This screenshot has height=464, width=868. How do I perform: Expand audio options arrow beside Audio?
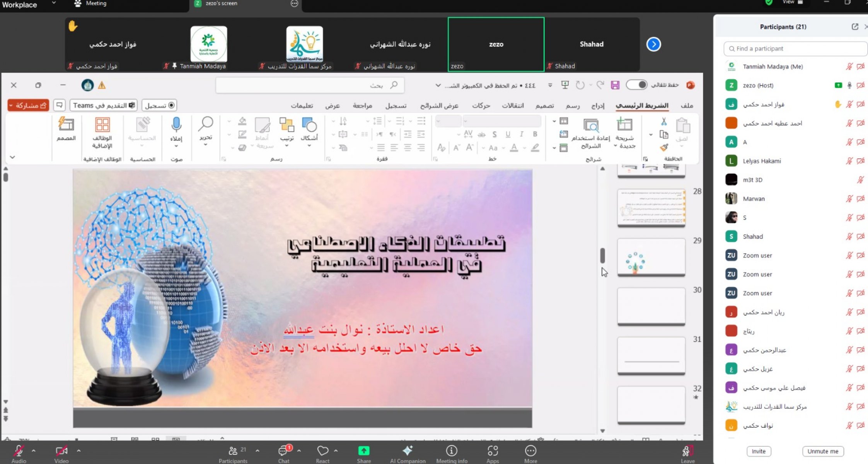point(34,450)
